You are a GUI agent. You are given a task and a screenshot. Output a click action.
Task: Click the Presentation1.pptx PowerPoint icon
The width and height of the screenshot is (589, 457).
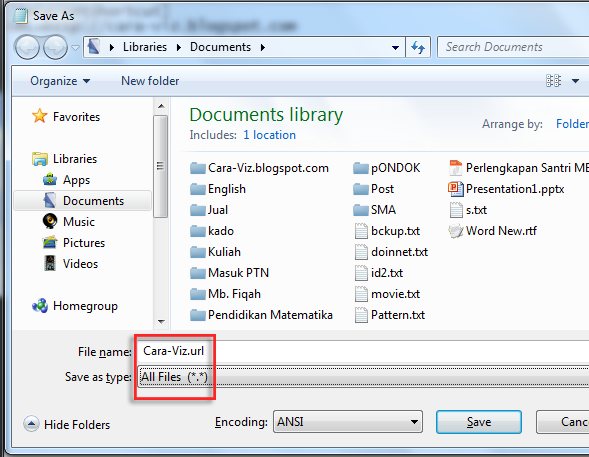(456, 189)
